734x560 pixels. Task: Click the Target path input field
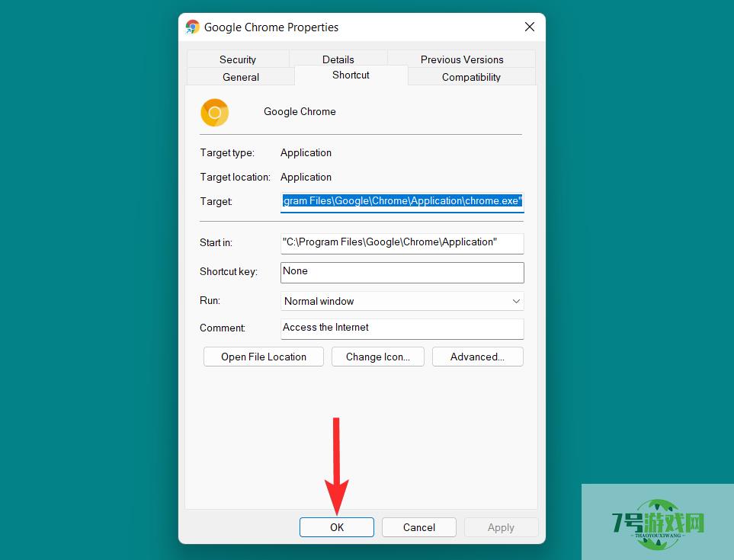tap(402, 202)
